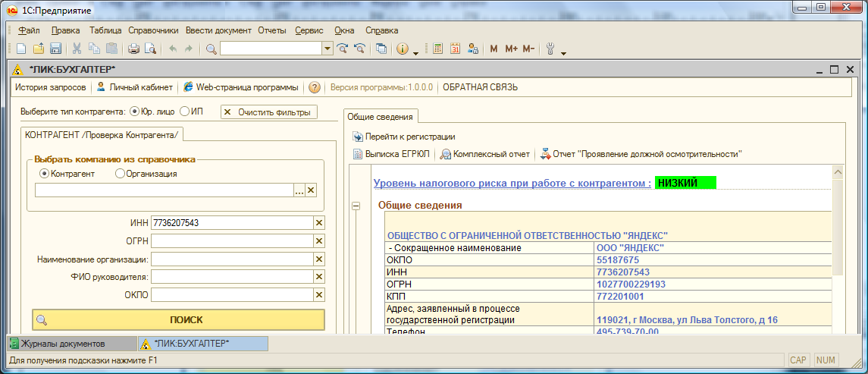The image size is (868, 374).
Task: Clear the ФИО руководителя field with X
Action: pos(319,277)
